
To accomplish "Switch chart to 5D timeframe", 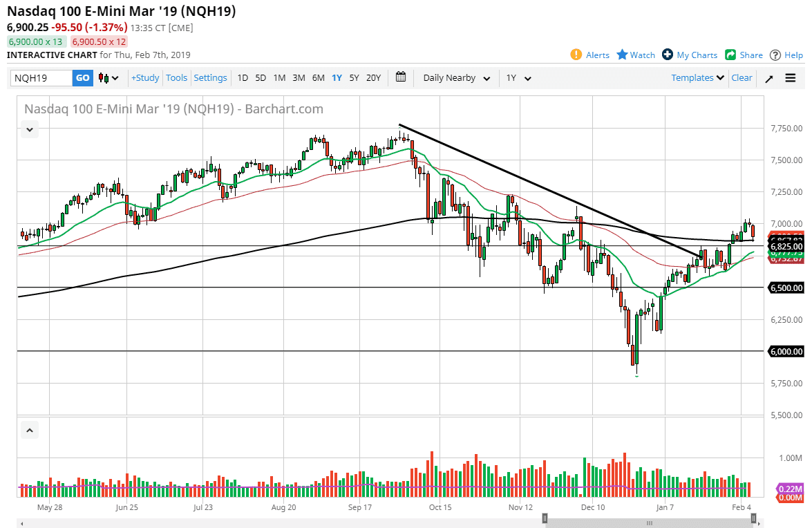I will tap(261, 78).
